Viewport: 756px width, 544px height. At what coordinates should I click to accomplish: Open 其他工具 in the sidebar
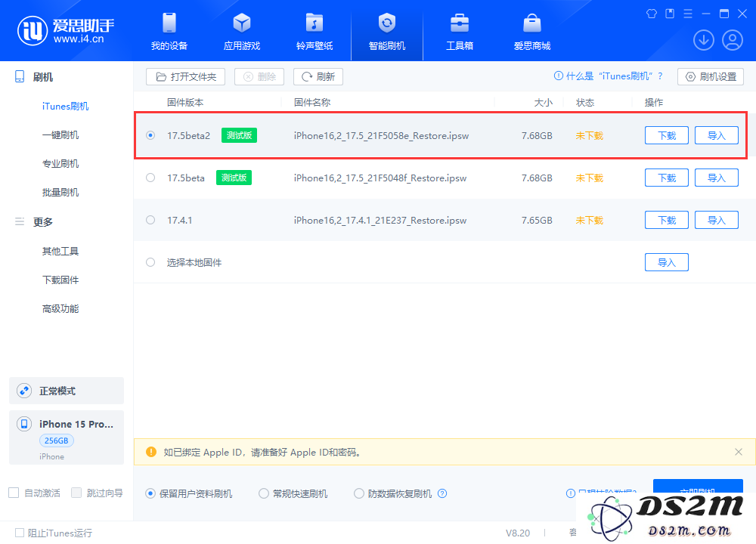pos(60,251)
